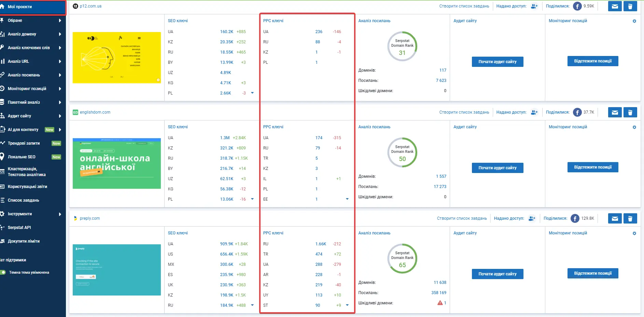Screen dimensions: 644x317
Task: Click the p12.com.ua favicon
Action: tap(75, 6)
